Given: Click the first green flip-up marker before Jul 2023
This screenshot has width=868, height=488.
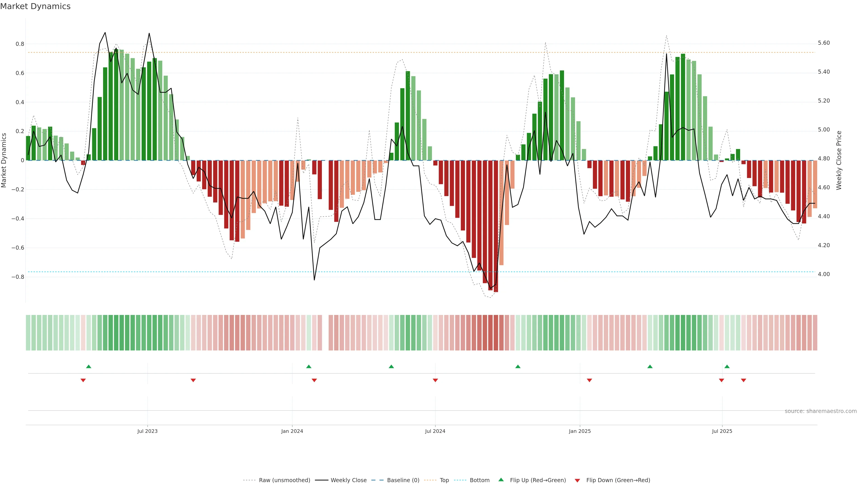Looking at the screenshot, I should coord(89,366).
